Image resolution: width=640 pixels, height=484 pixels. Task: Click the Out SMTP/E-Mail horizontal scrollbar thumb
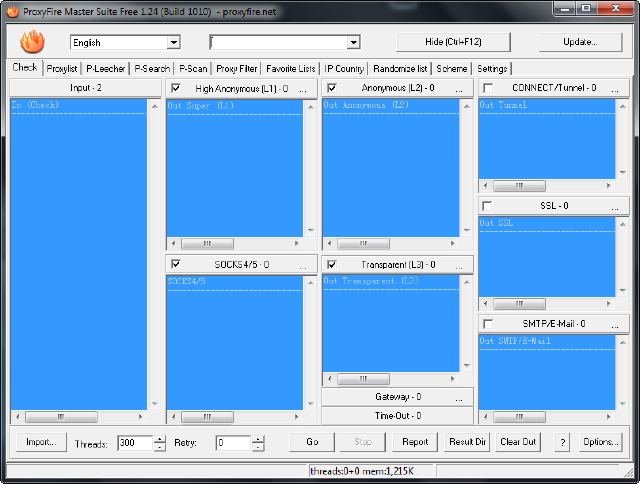519,417
